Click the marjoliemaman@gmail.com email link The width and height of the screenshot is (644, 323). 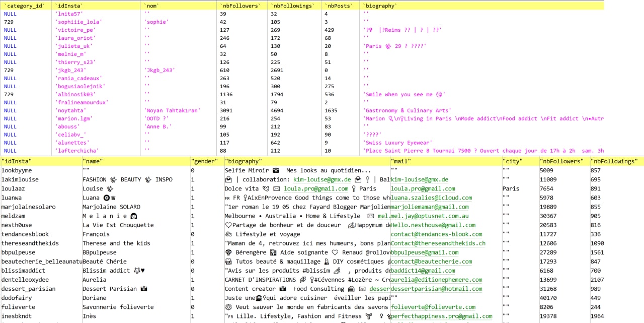coord(430,207)
